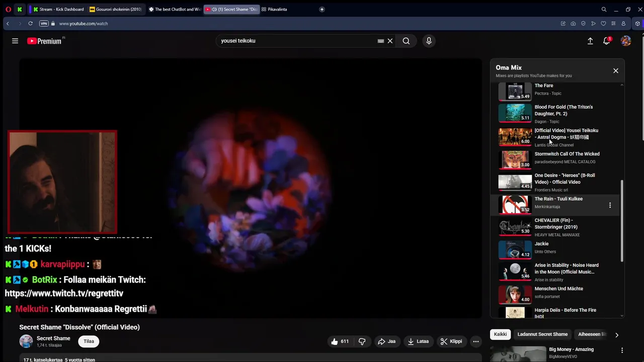Open more video actions ellipsis
This screenshot has width=644, height=362.
tap(475, 341)
